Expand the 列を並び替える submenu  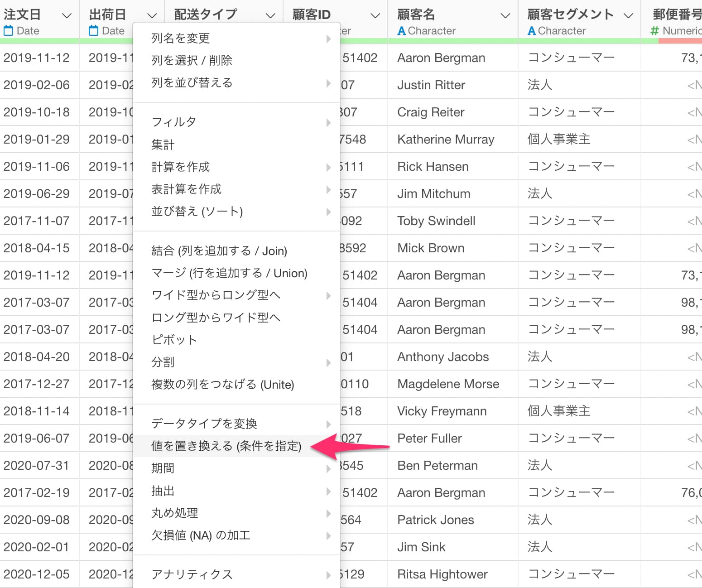(x=236, y=83)
